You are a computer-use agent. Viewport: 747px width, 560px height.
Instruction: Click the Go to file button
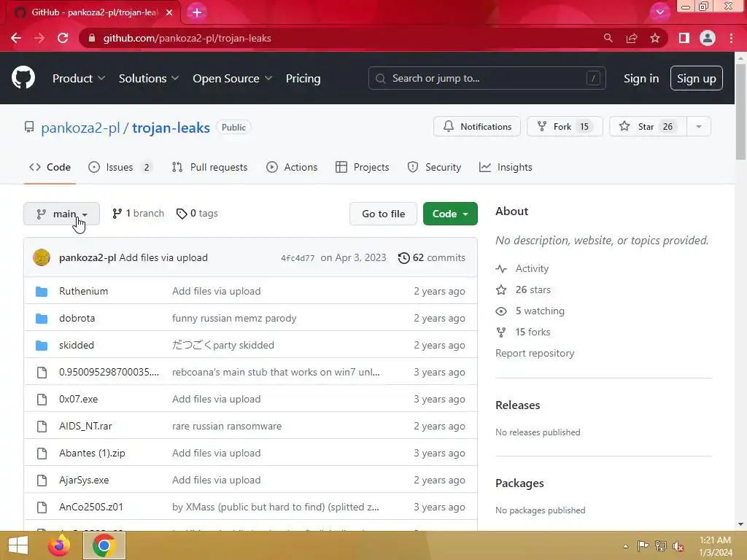384,214
